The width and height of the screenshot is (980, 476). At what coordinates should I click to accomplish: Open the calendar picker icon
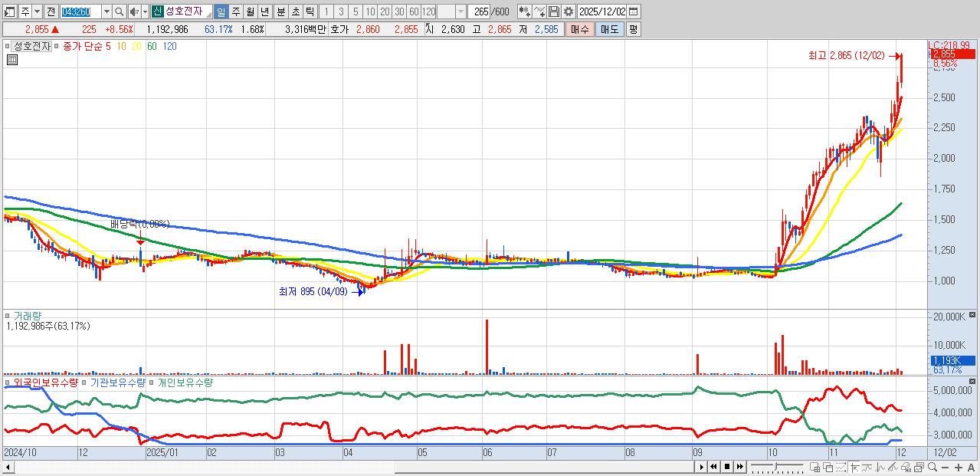[x=632, y=11]
